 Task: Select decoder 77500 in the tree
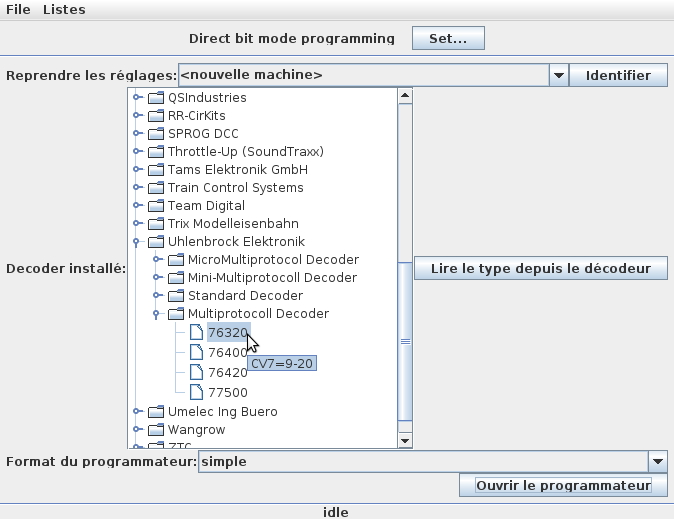coord(228,392)
